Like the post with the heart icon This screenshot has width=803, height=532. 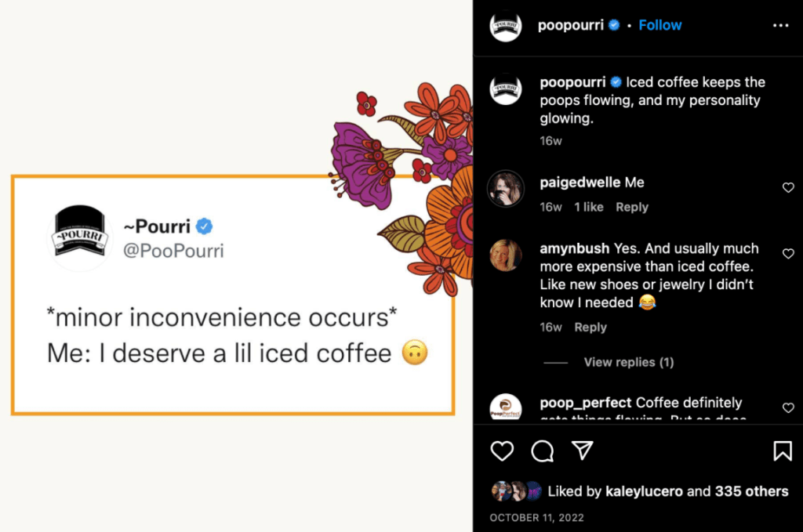click(x=502, y=451)
